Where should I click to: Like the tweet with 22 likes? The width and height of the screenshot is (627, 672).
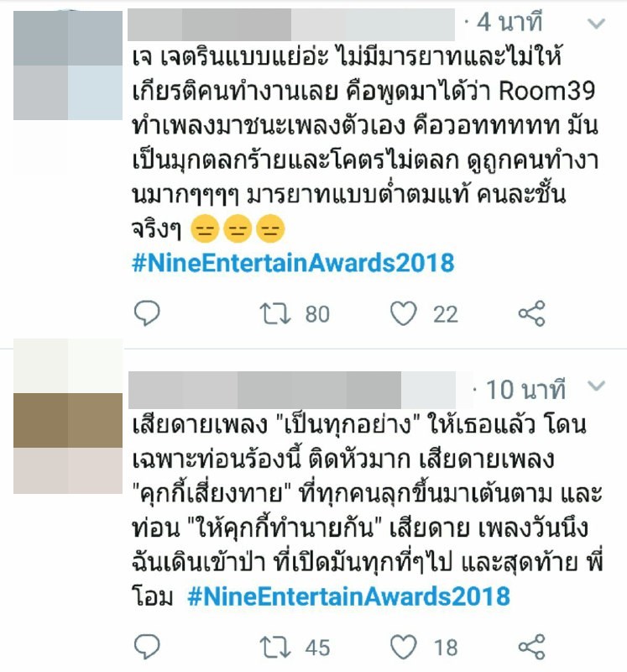click(404, 313)
